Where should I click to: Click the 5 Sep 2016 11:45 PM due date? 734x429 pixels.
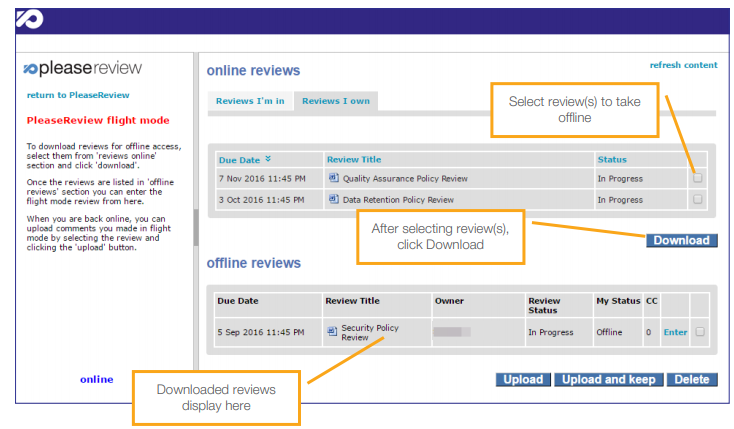pyautogui.click(x=261, y=332)
